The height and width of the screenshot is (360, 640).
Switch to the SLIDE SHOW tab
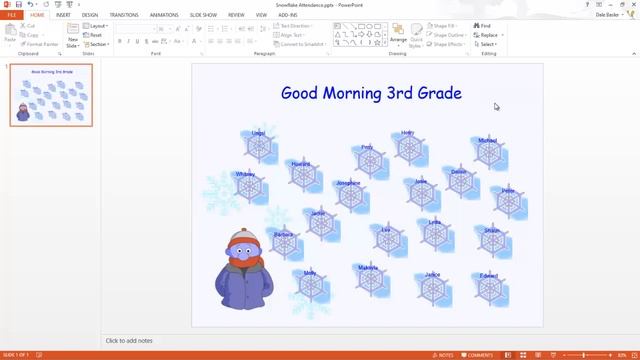[203, 15]
